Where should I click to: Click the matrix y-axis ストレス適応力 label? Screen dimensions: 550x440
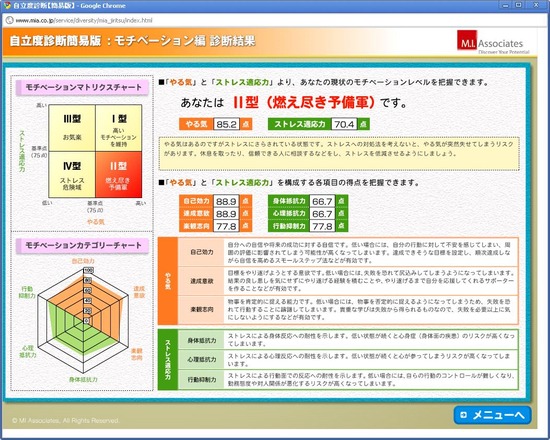[x=22, y=151]
